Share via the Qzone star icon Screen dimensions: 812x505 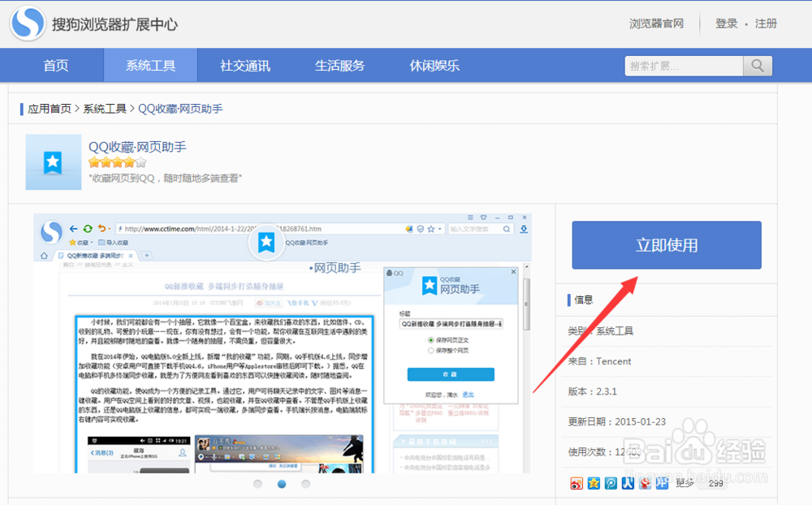pos(594,483)
